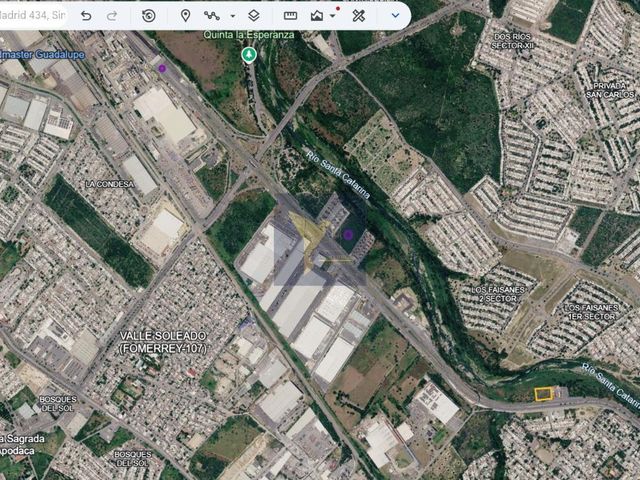Click the 'LA CONDESA' neighborhood label
Screen dimensions: 640x480
pos(109,184)
